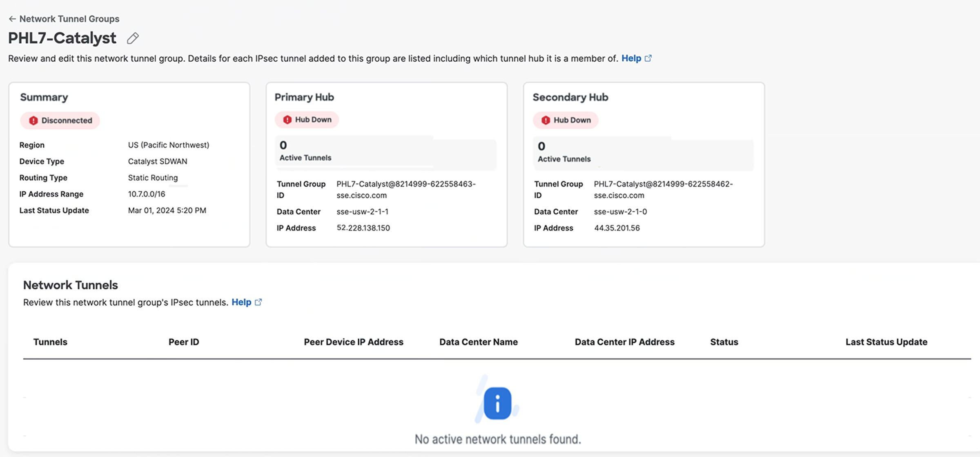Select the IP address range 10.7.0.0/16
This screenshot has height=457, width=980.
147,194
